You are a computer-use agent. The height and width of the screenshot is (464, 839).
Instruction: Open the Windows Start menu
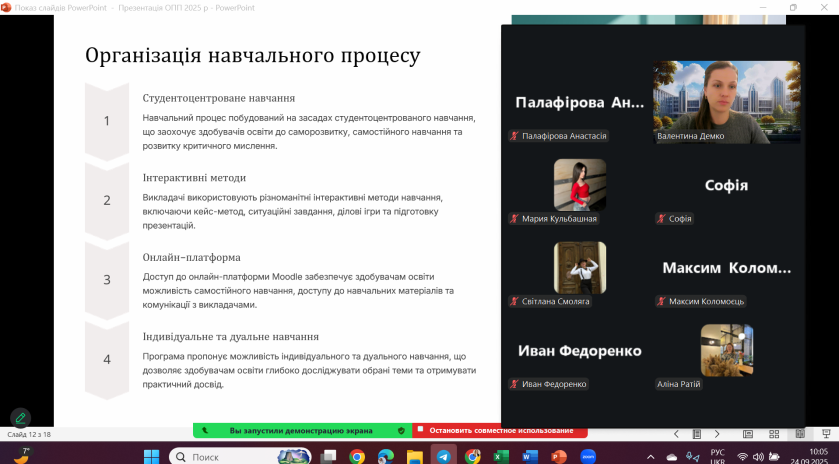tap(151, 457)
